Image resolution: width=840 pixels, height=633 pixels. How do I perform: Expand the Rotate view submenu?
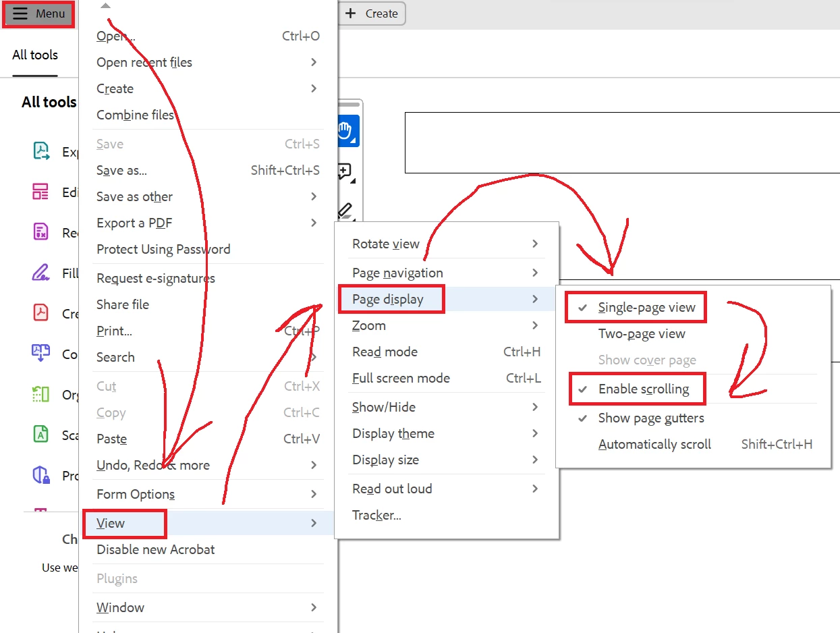pos(447,244)
